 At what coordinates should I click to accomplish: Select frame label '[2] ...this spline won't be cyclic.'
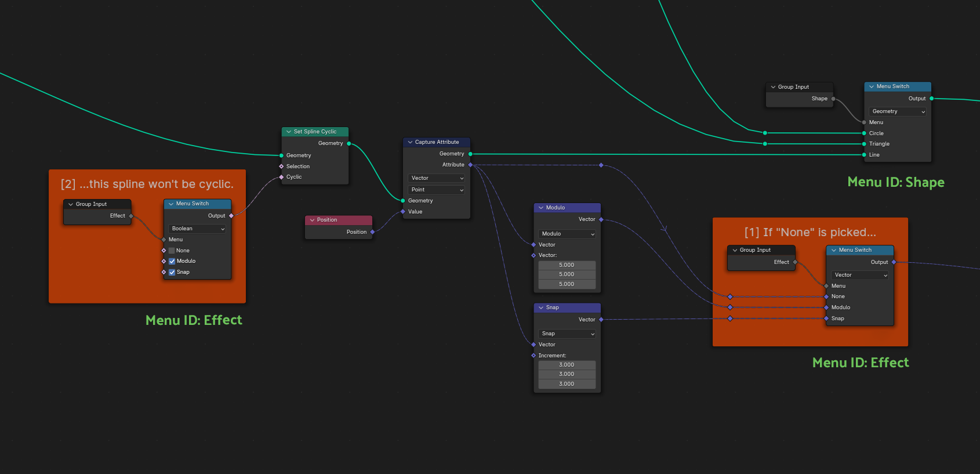tap(147, 184)
